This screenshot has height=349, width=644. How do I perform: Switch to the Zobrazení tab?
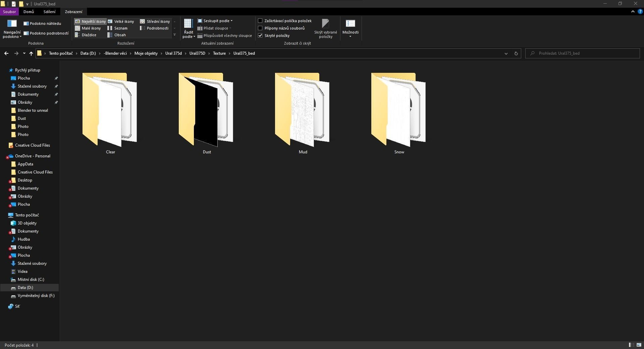[73, 12]
